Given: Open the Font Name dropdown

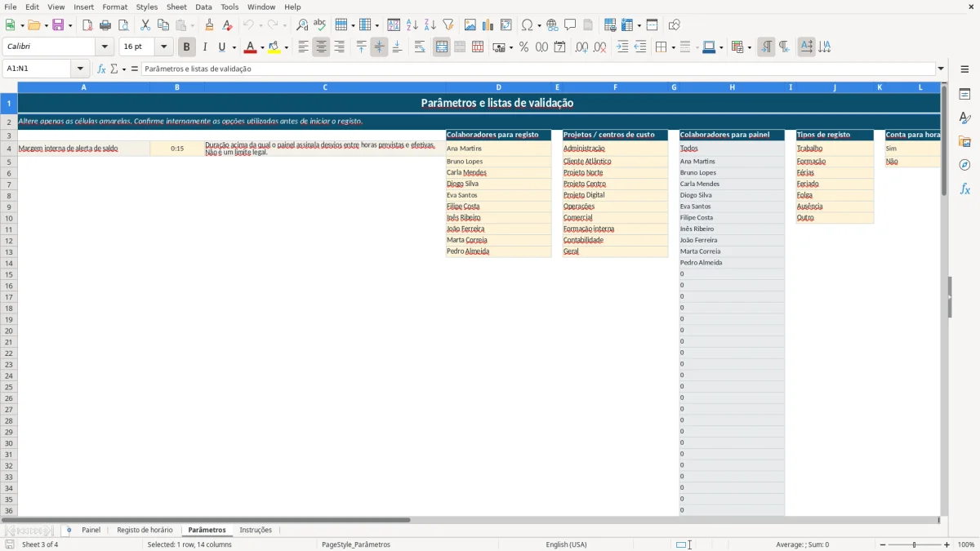Looking at the screenshot, I should [105, 47].
